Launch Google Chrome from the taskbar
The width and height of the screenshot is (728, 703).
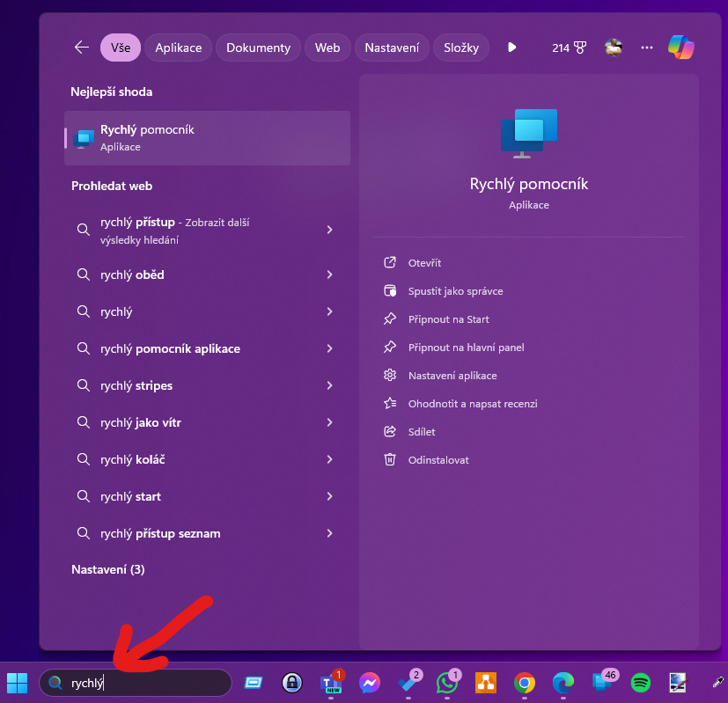524,683
